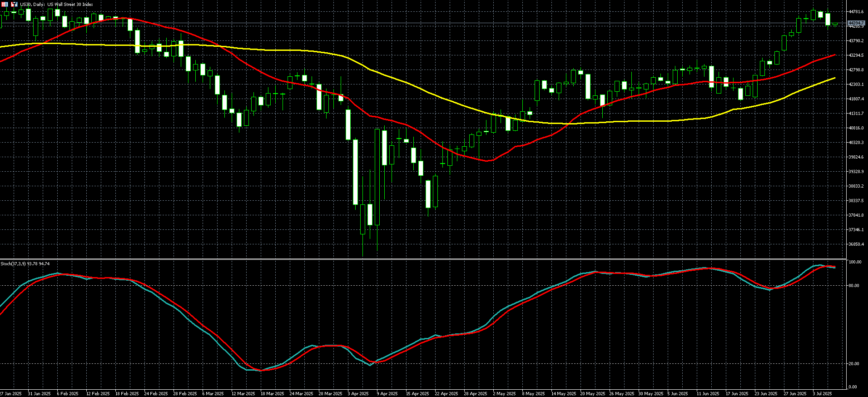The image size is (868, 397).
Task: Click the 20.00 stochastic level label
Action: point(854,364)
